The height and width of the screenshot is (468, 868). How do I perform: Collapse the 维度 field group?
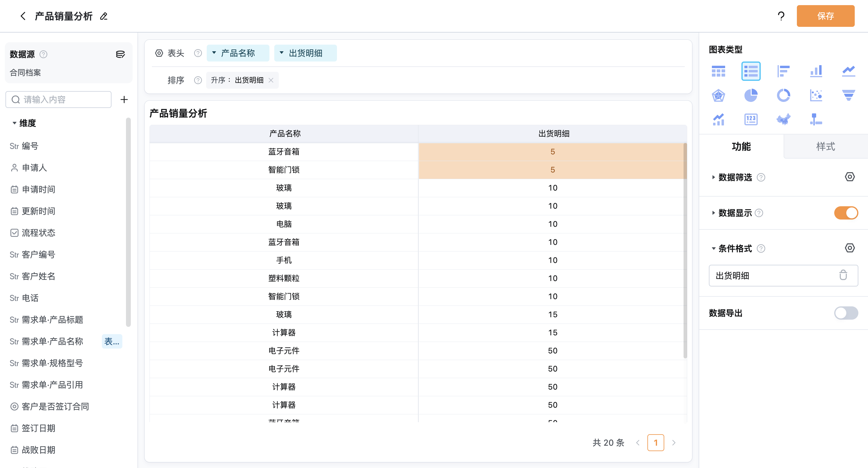[14, 123]
